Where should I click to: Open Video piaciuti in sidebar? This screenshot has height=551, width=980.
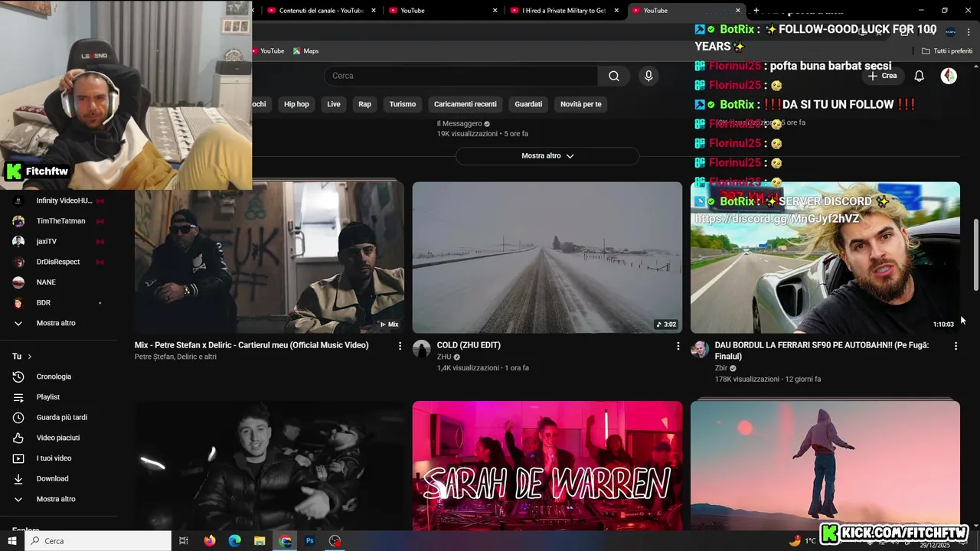pos(59,438)
